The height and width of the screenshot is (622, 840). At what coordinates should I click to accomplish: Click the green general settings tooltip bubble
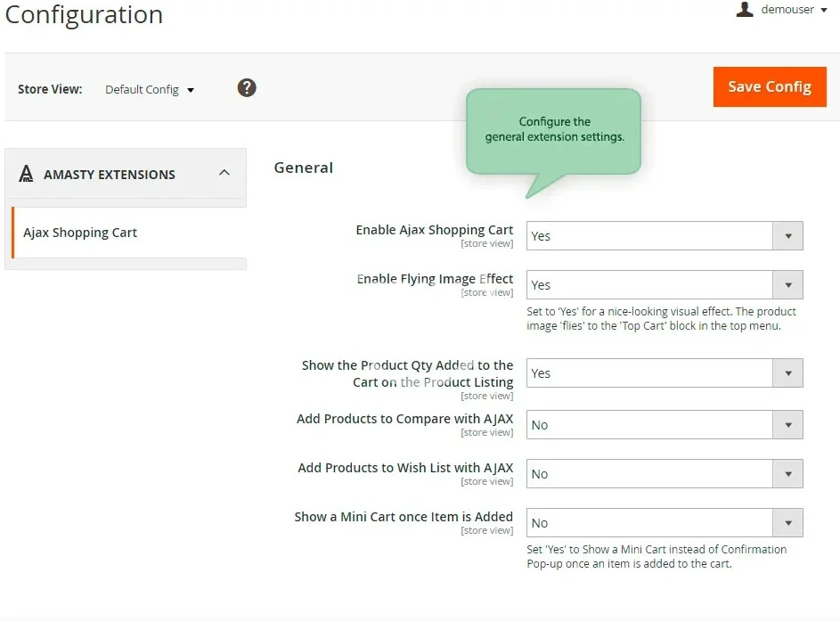coord(553,130)
